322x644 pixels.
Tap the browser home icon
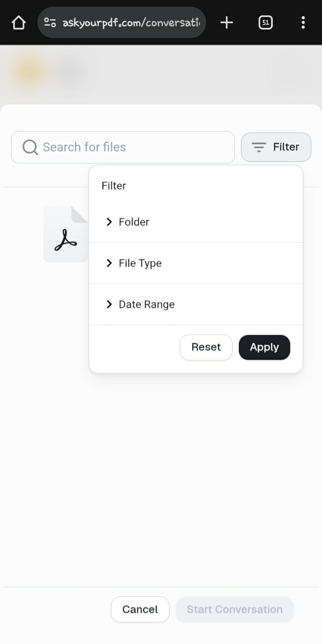click(x=19, y=22)
